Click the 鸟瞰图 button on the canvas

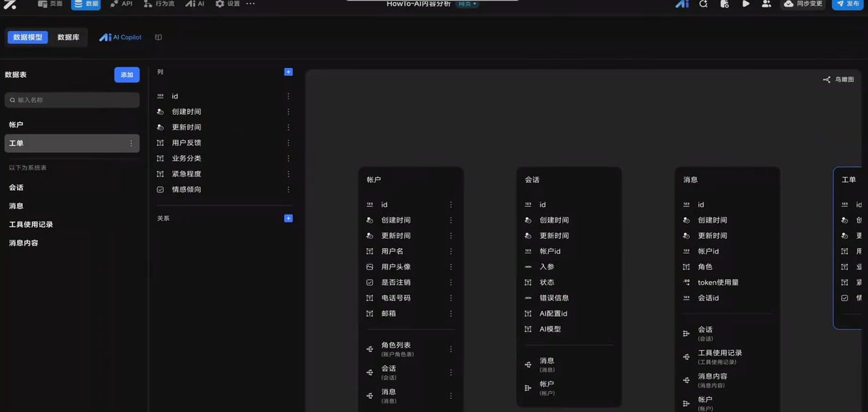[x=839, y=79]
